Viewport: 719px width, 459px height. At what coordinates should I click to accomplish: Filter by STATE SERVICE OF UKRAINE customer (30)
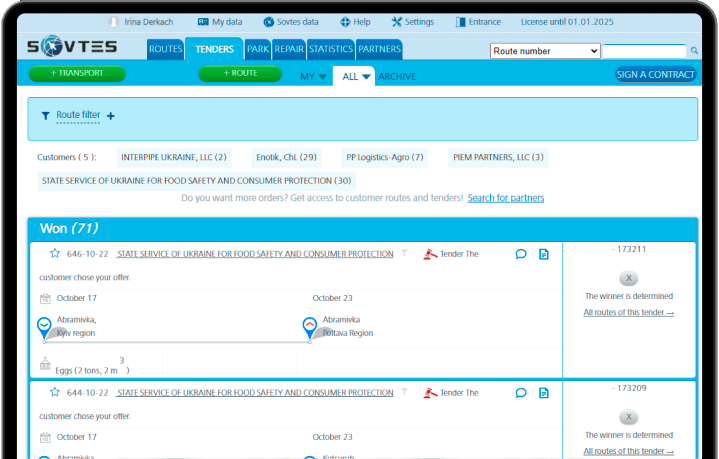point(196,181)
